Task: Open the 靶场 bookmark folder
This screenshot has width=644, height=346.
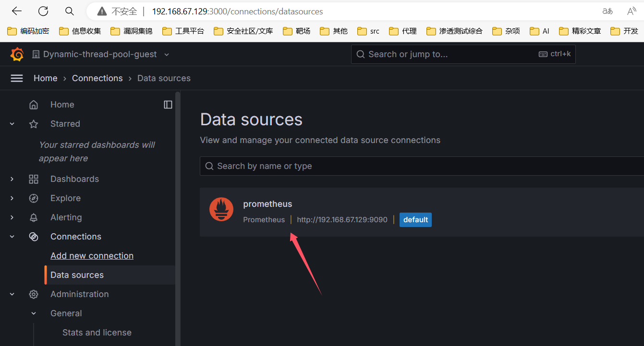Action: (296, 31)
